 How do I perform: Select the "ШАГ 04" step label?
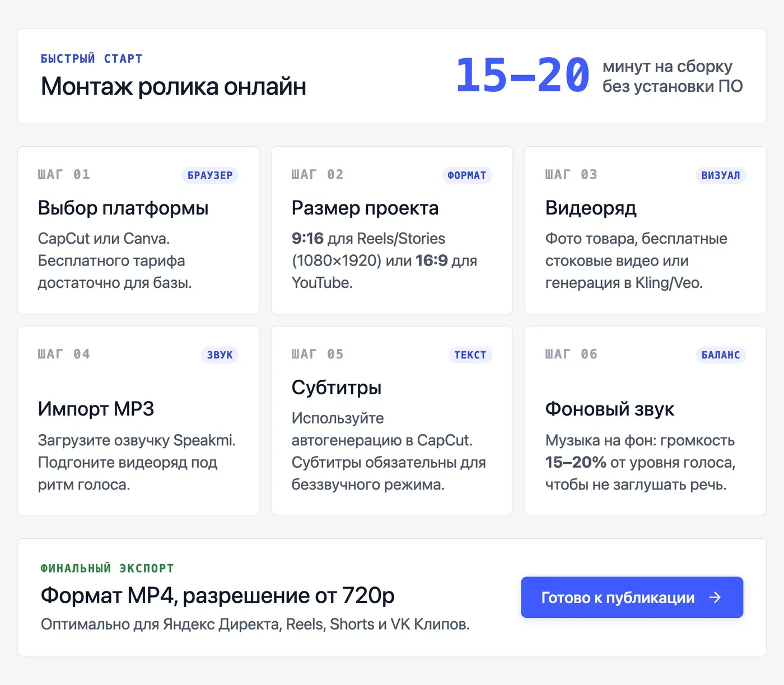[x=64, y=355]
